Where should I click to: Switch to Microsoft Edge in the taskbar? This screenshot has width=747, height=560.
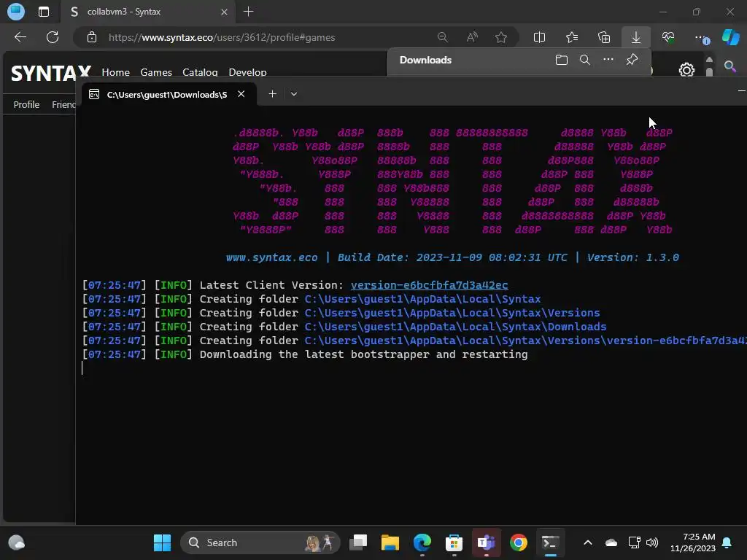pyautogui.click(x=422, y=542)
